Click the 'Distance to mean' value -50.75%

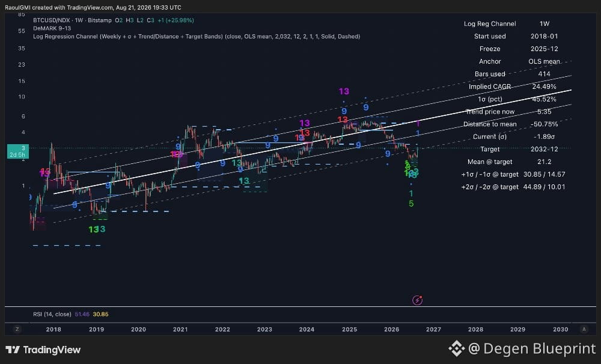pyautogui.click(x=545, y=124)
